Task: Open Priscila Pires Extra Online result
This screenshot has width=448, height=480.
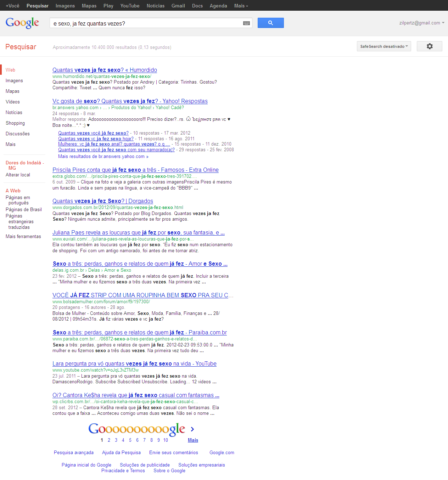Action: tap(135, 170)
